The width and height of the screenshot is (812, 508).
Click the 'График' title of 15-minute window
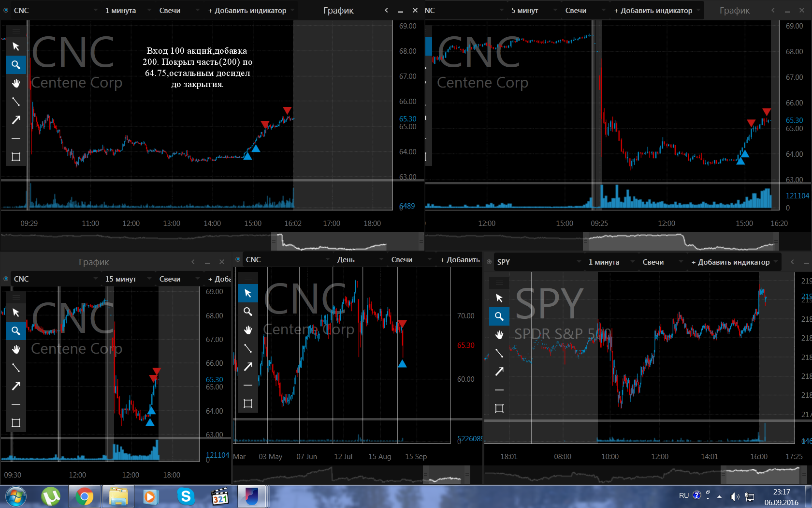[94, 262]
